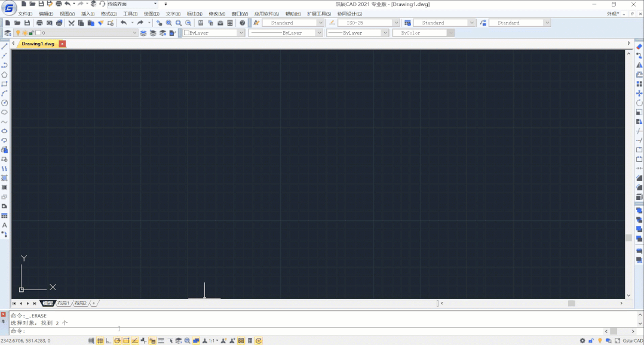The height and width of the screenshot is (345, 644).
Task: Click the Paste icon in standard toolbar
Action: 91,23
